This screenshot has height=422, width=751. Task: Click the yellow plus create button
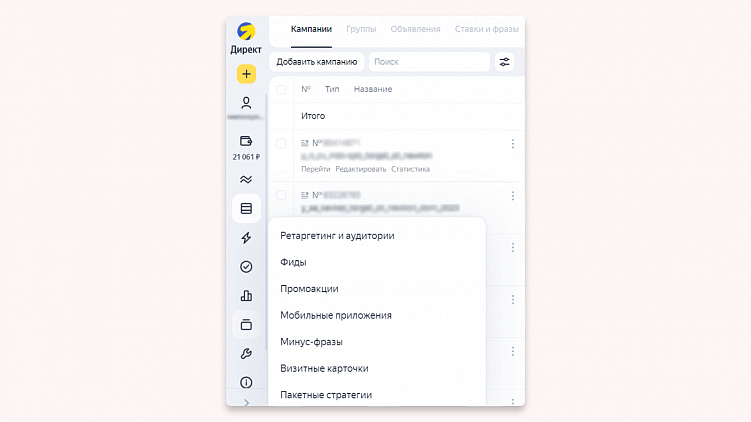246,74
